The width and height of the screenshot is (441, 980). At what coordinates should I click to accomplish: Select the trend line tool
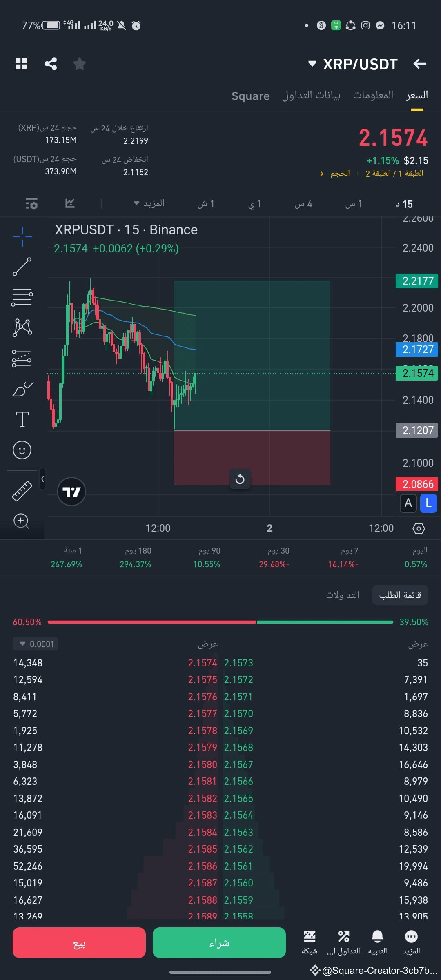(x=22, y=267)
